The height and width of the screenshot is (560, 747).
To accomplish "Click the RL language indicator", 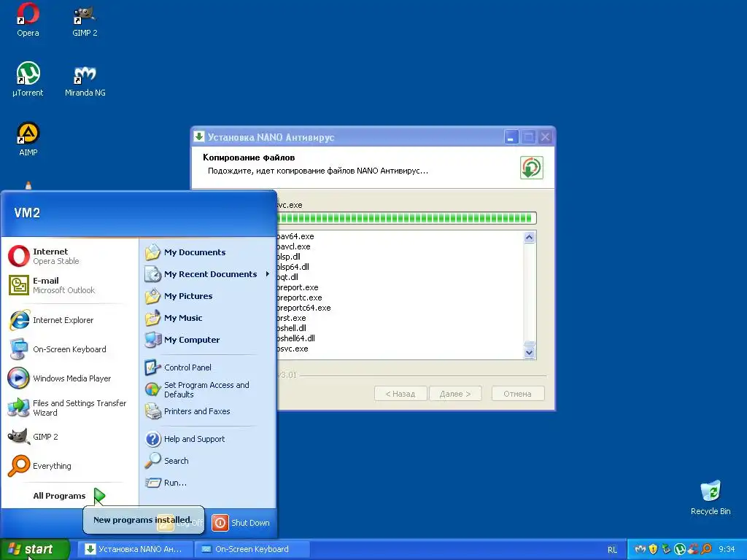I will 612,550.
